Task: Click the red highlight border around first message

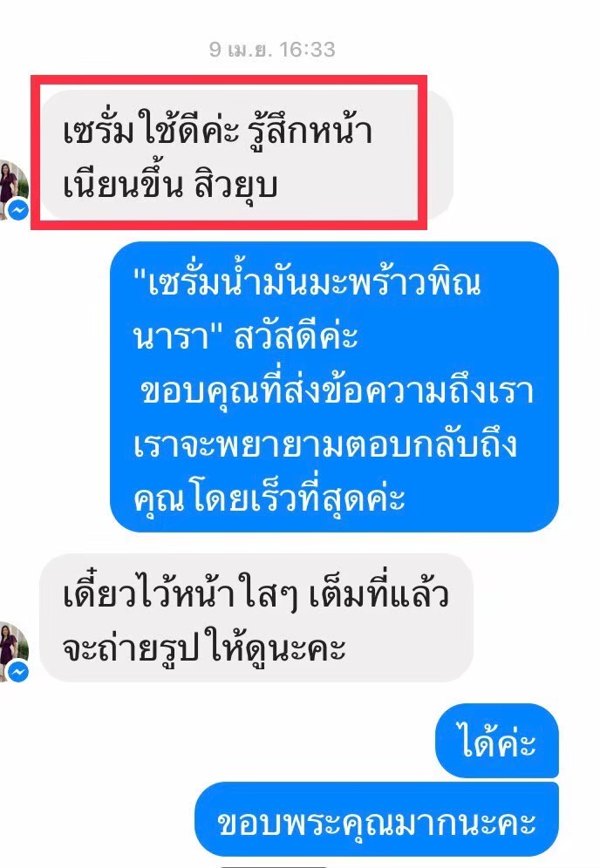Action: (228, 153)
